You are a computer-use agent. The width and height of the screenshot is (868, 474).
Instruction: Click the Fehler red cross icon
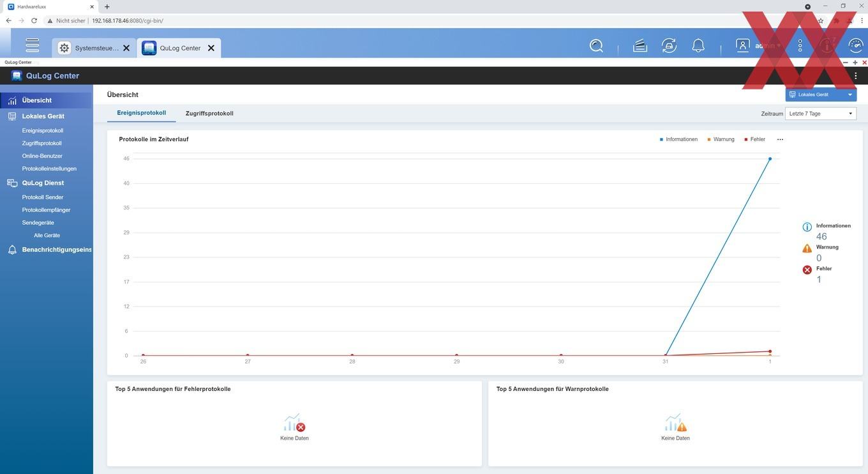point(807,270)
